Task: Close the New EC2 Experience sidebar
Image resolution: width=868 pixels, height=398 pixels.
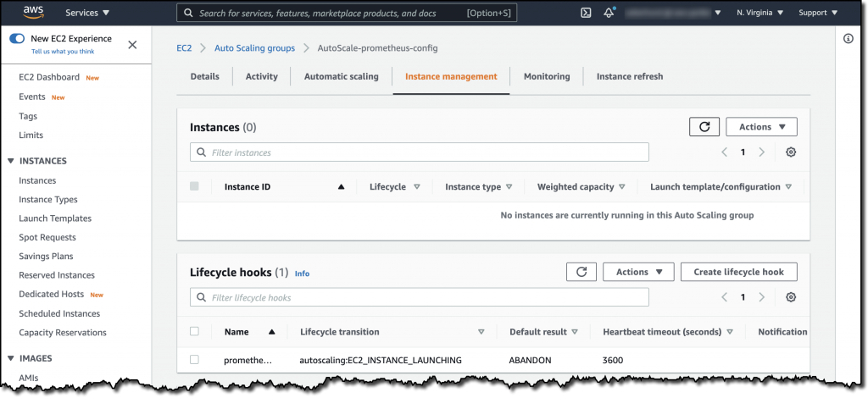Action: point(132,45)
